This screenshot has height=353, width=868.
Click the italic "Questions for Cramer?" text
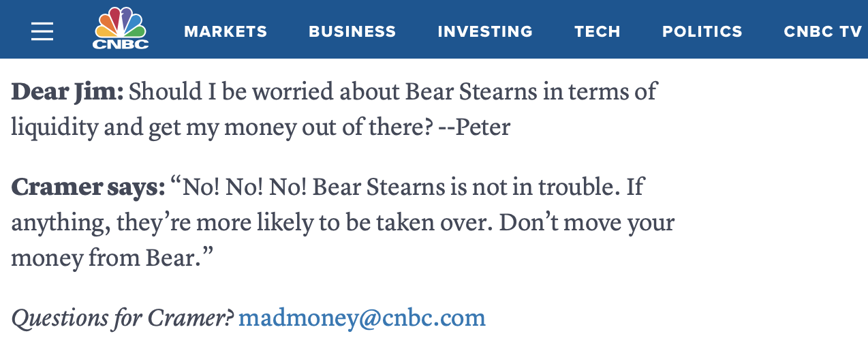[123, 318]
